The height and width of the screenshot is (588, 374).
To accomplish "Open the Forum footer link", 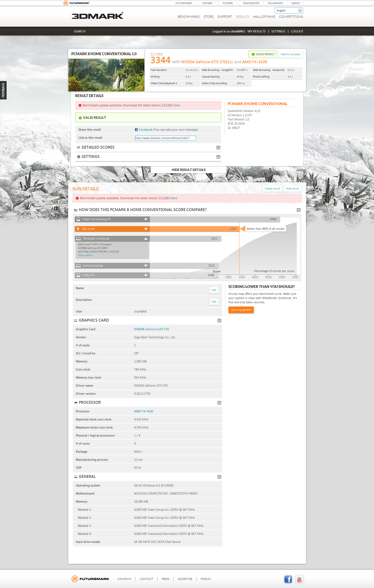I will coord(206,579).
